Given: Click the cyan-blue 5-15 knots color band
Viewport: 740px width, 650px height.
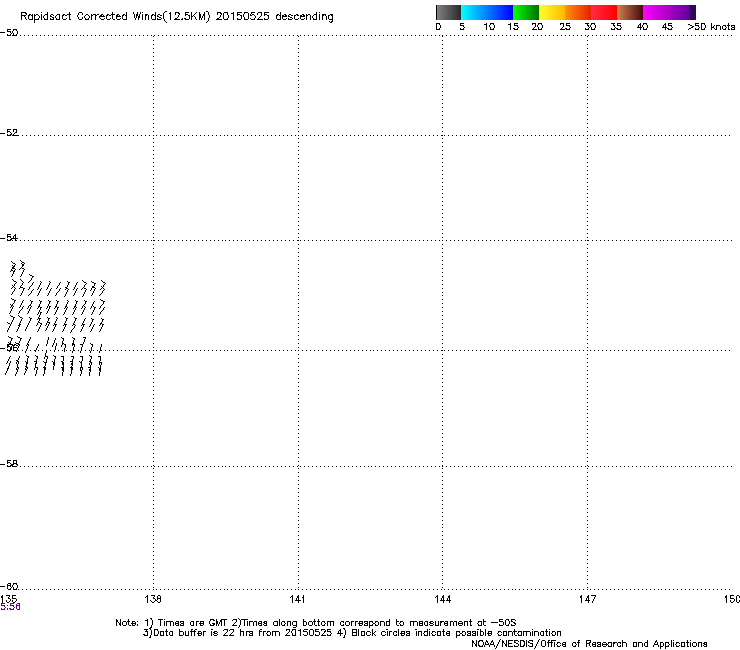Looking at the screenshot, I should pyautogui.click(x=487, y=12).
